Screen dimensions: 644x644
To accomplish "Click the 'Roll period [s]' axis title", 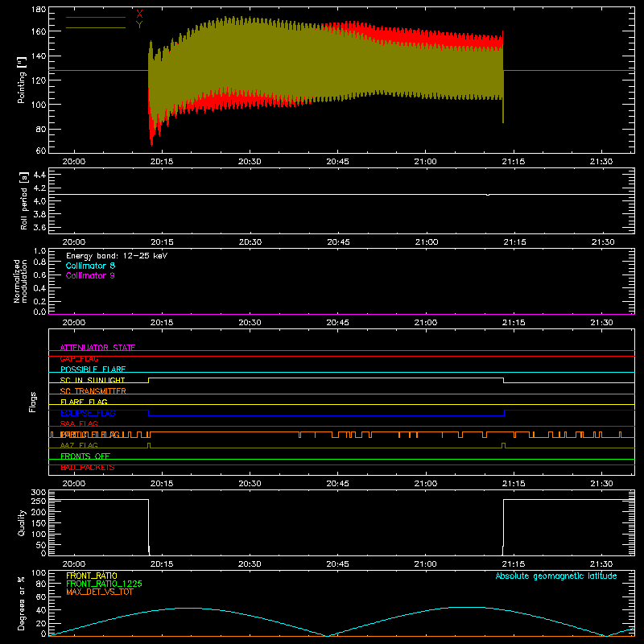I will [x=24, y=200].
